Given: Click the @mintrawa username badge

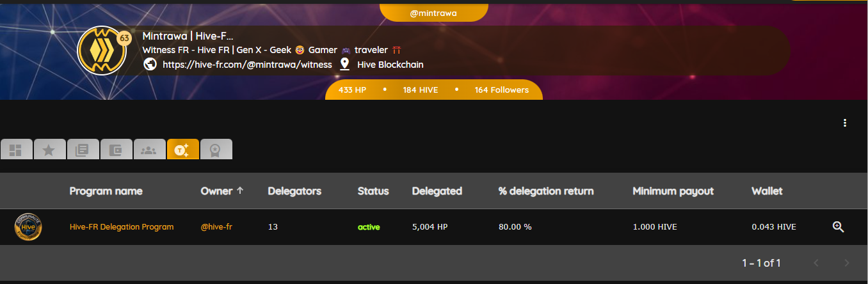Looking at the screenshot, I should pyautogui.click(x=433, y=12).
